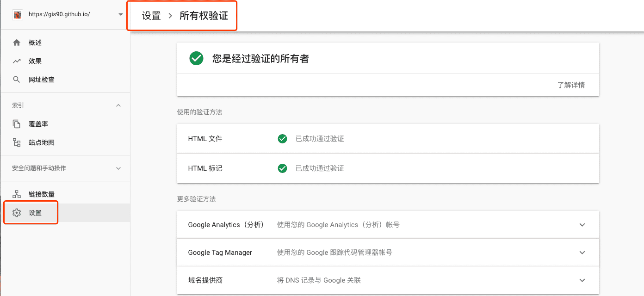644x296 pixels.
Task: Click the trend-line icon beside 效果
Action: pos(17,61)
